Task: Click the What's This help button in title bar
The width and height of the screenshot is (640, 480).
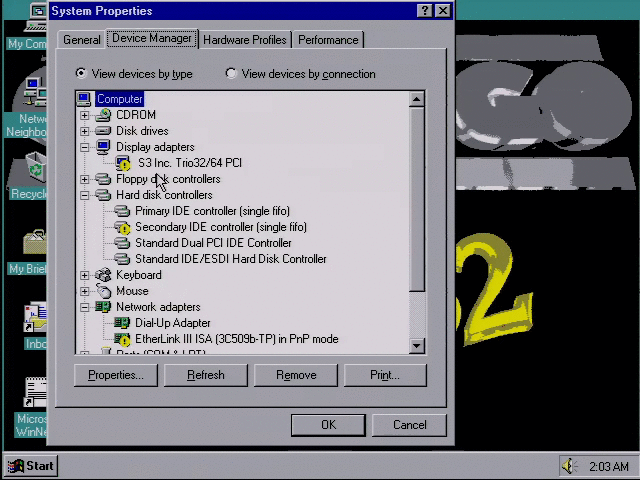Action: pyautogui.click(x=424, y=11)
